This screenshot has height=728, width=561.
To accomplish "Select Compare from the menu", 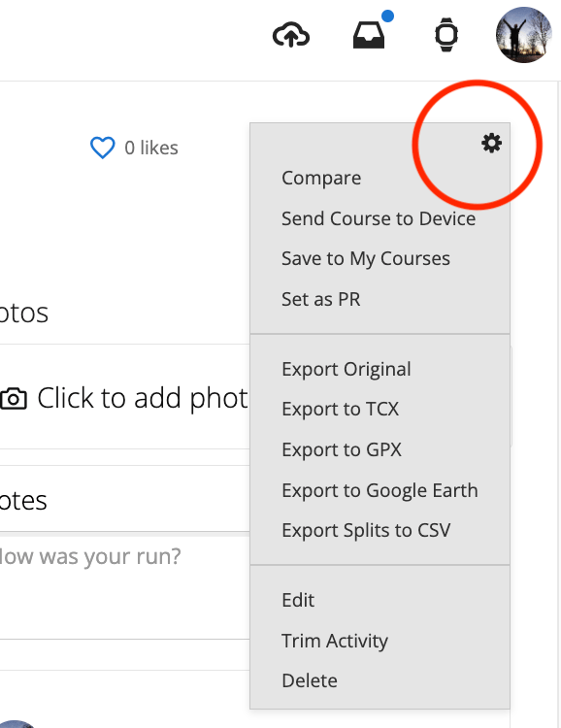I will (321, 179).
